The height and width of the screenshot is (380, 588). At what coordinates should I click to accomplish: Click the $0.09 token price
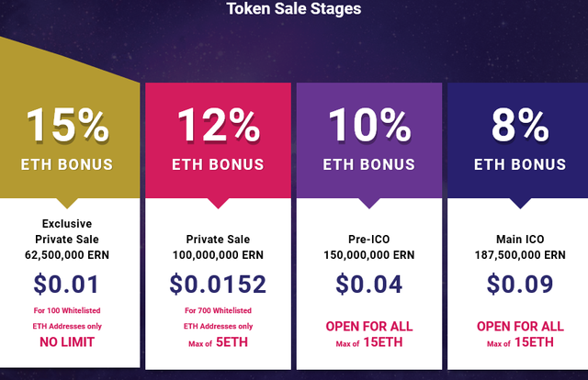coord(519,285)
